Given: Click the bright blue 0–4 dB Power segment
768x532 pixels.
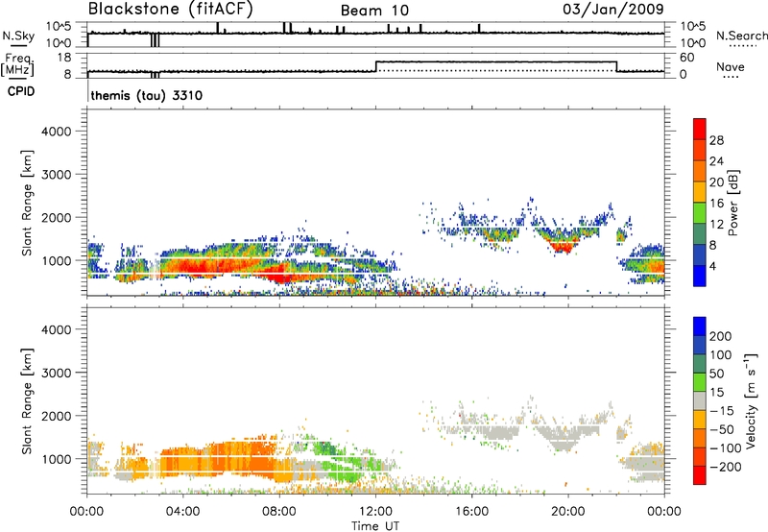Looking at the screenshot, I should (x=700, y=276).
